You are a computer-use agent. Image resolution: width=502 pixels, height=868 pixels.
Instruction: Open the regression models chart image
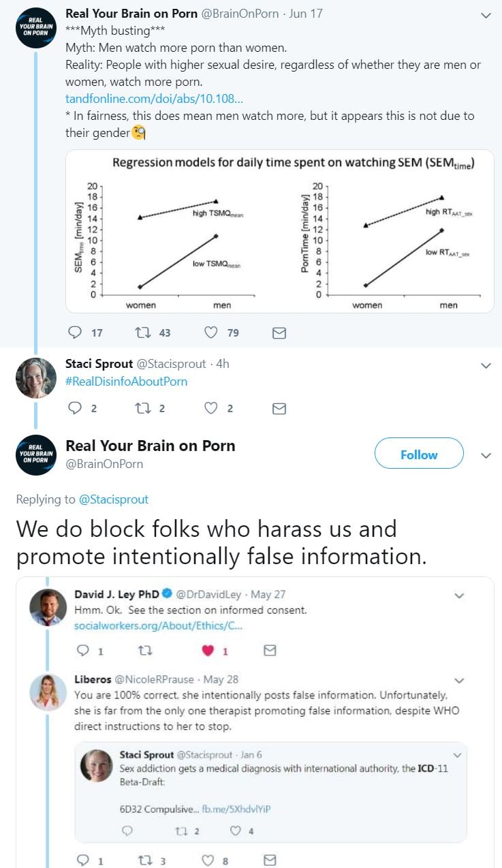click(279, 232)
